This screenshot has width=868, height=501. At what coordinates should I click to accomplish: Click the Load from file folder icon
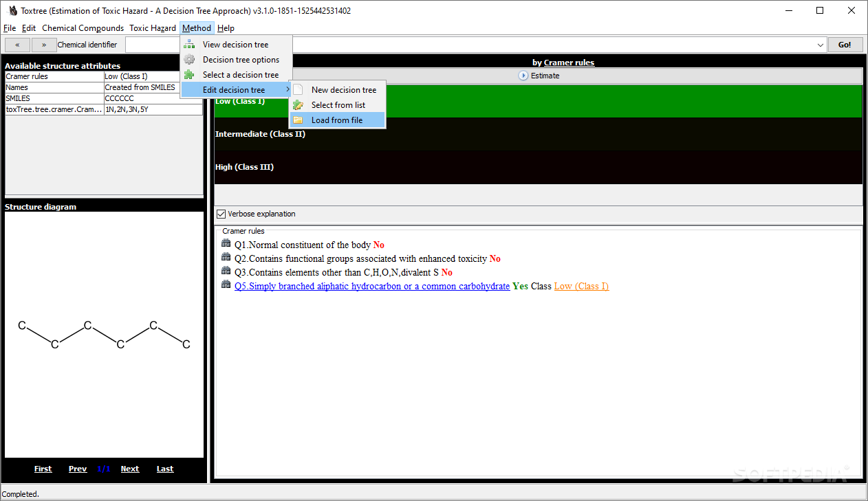(x=298, y=120)
